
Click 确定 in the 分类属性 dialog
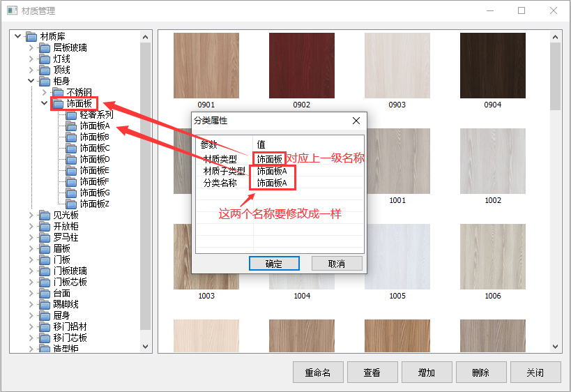pos(274,264)
